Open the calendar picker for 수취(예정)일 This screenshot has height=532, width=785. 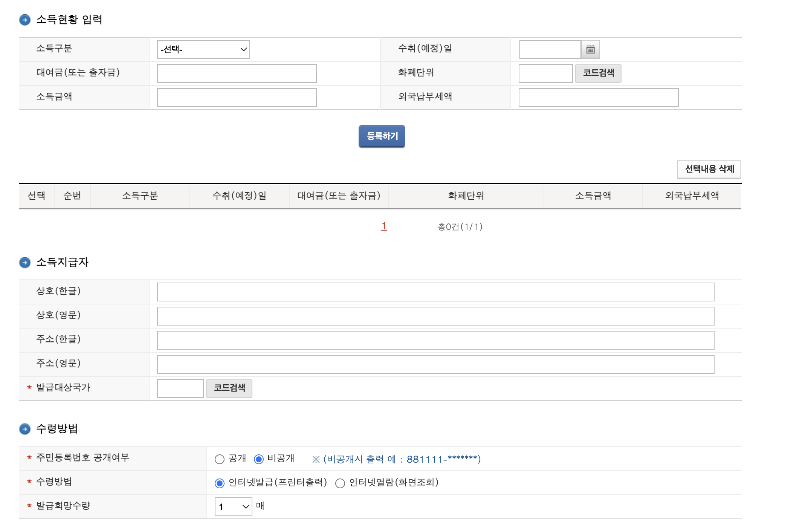click(x=590, y=49)
